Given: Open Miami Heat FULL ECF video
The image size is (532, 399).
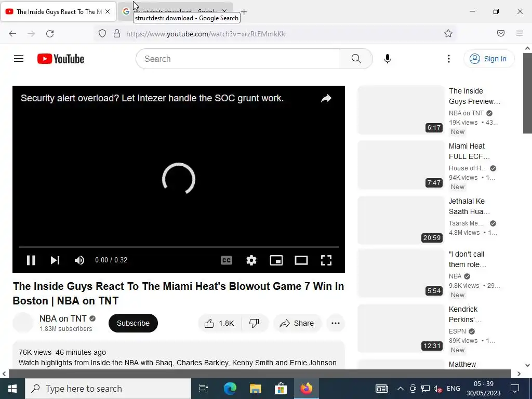Looking at the screenshot, I should click(469, 151).
